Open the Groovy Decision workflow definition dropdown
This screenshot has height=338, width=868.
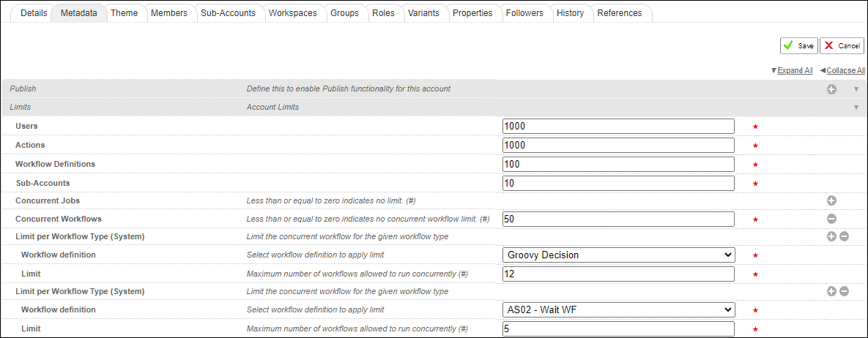click(x=618, y=255)
